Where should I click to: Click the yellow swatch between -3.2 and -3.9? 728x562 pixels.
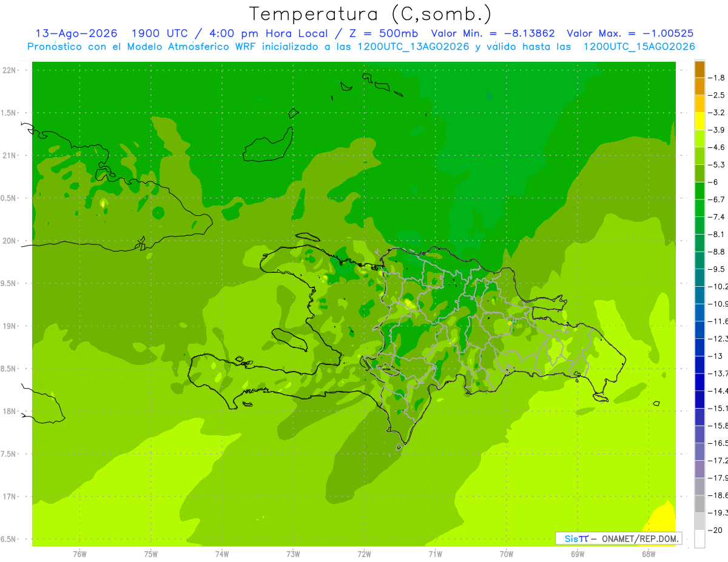click(699, 121)
